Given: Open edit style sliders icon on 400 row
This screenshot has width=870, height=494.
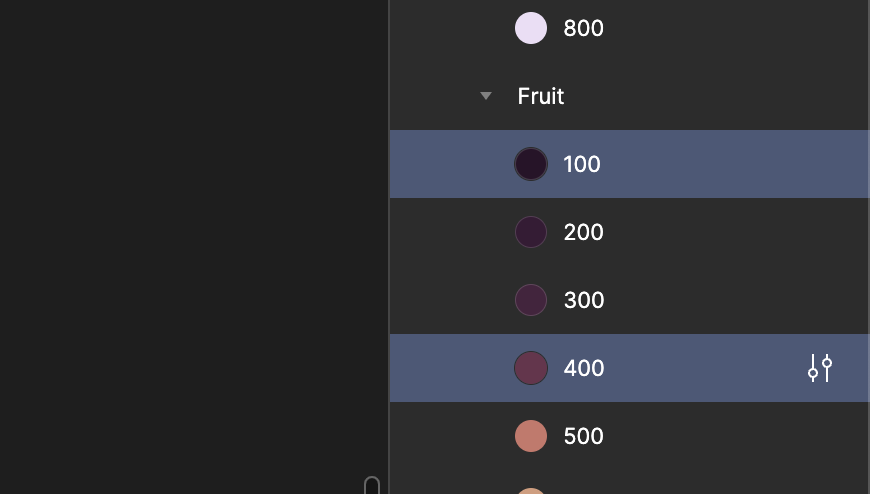Looking at the screenshot, I should click(820, 368).
